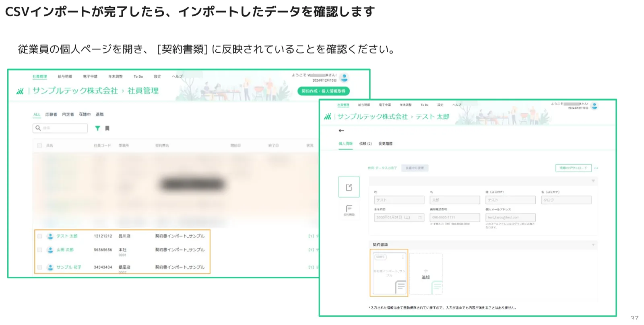
Task: Click the avatar icon in テスト 太郎's row
Action: 50,236
